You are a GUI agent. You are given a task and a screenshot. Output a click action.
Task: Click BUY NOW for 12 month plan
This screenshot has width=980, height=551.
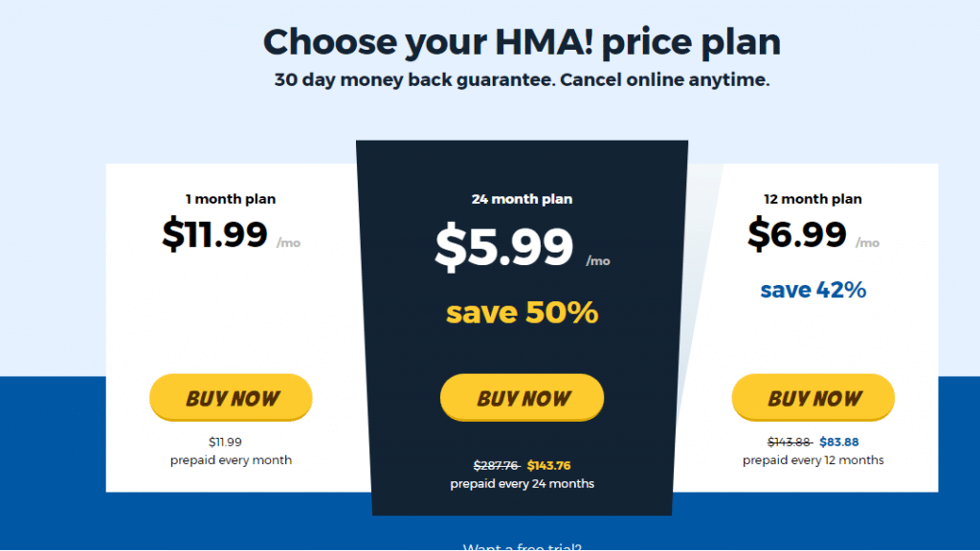pos(813,397)
